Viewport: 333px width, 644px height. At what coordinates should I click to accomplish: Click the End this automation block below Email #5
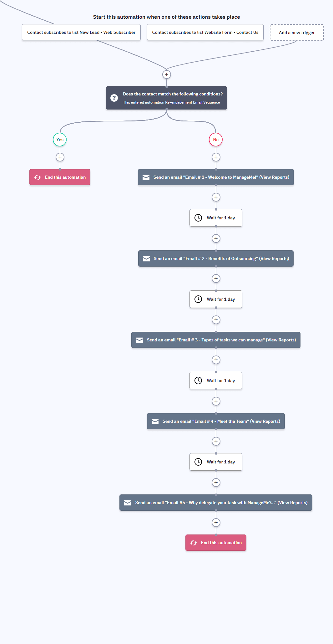[216, 543]
